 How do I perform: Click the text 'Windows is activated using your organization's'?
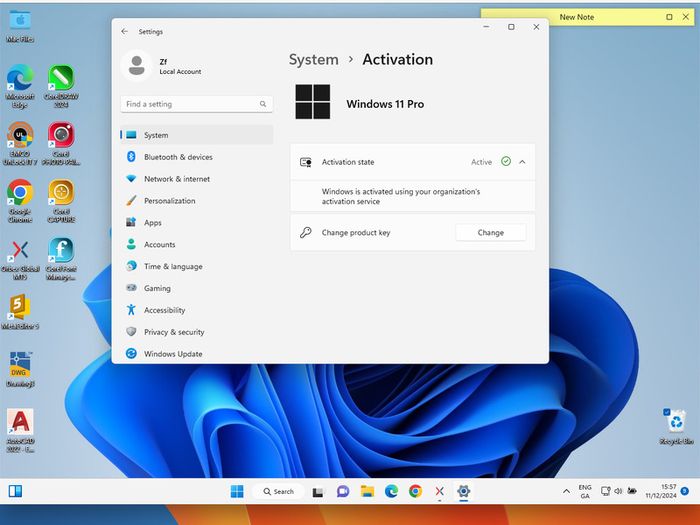401,192
